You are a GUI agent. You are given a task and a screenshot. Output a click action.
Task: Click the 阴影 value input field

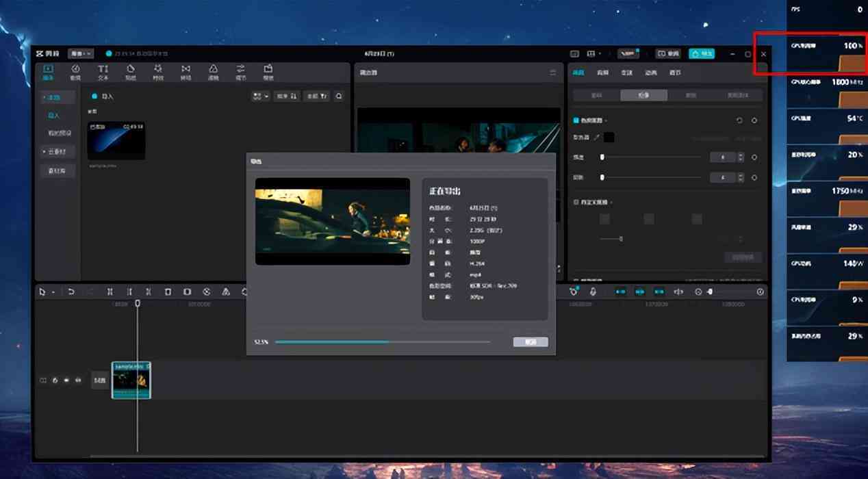(x=722, y=177)
